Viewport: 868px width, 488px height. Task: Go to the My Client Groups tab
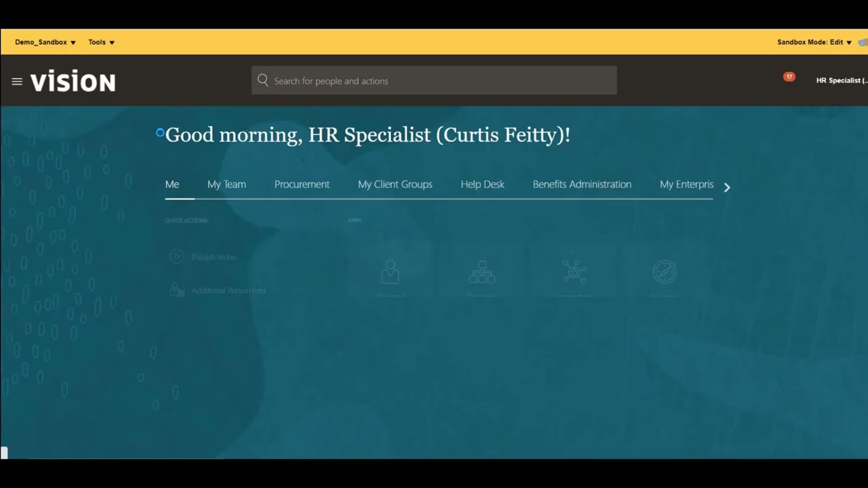[x=395, y=184]
